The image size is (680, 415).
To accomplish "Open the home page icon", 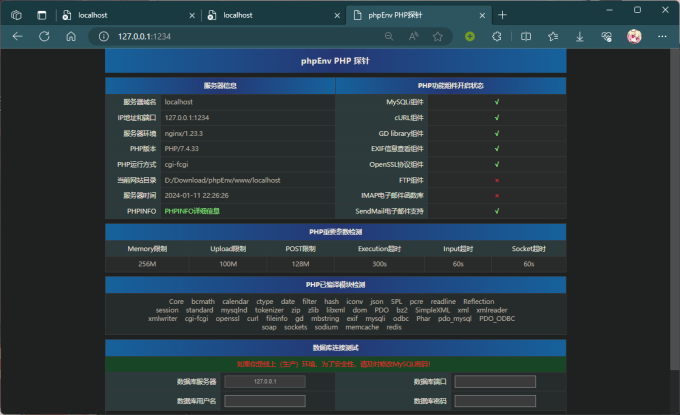I will pyautogui.click(x=71, y=36).
